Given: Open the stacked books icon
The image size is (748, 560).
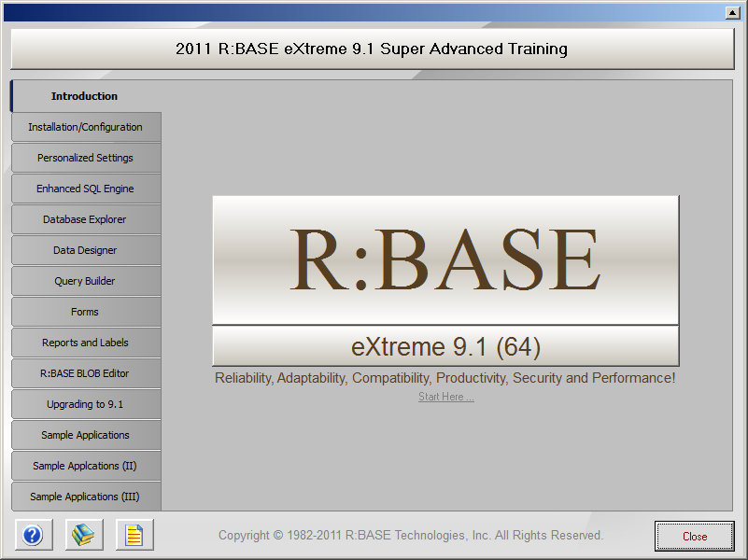Looking at the screenshot, I should 84,535.
